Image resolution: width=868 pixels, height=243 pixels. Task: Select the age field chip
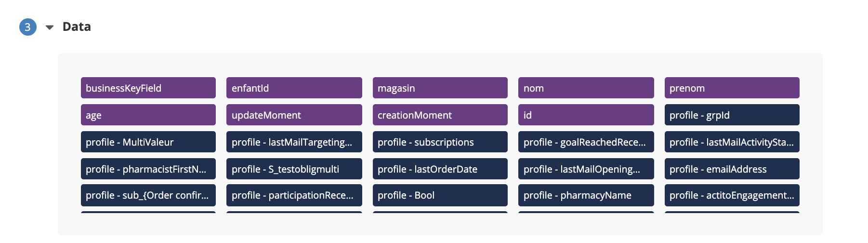(148, 115)
